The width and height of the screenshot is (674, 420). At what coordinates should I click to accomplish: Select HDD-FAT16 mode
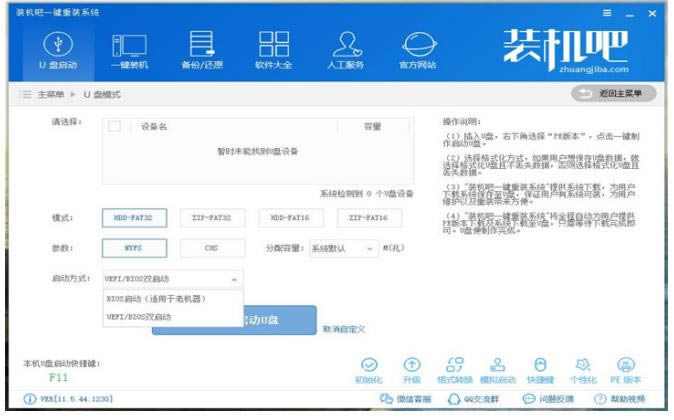291,218
